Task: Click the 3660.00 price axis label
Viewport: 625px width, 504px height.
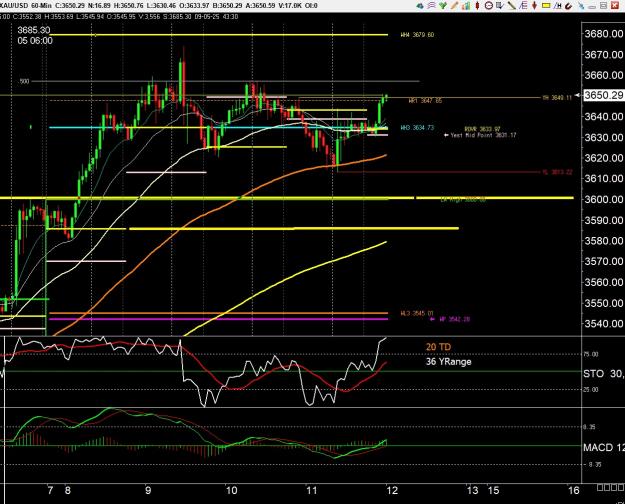Action: point(604,75)
